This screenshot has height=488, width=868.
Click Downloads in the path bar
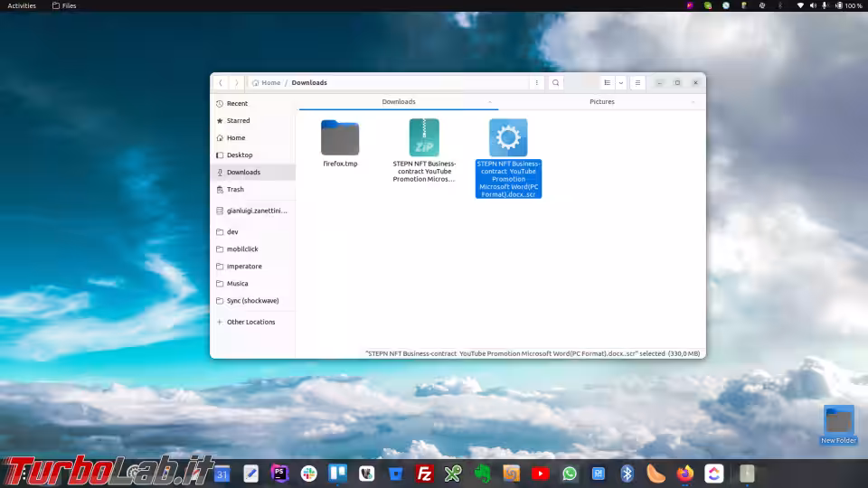(x=309, y=83)
